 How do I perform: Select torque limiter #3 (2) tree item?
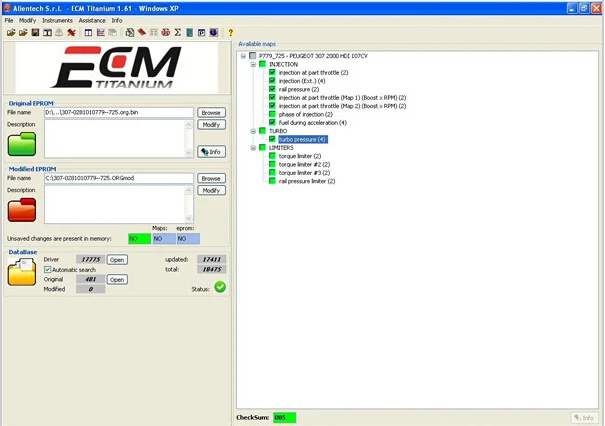[304, 173]
